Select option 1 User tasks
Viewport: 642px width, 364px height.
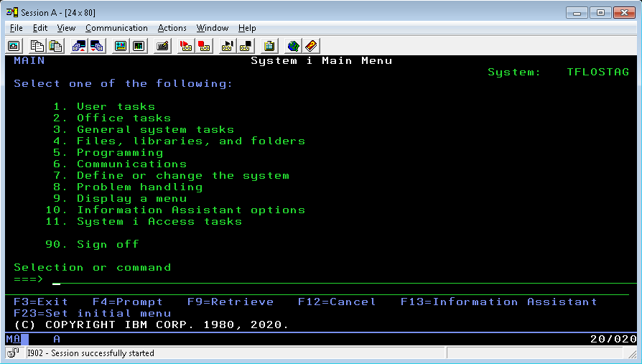[x=104, y=106]
